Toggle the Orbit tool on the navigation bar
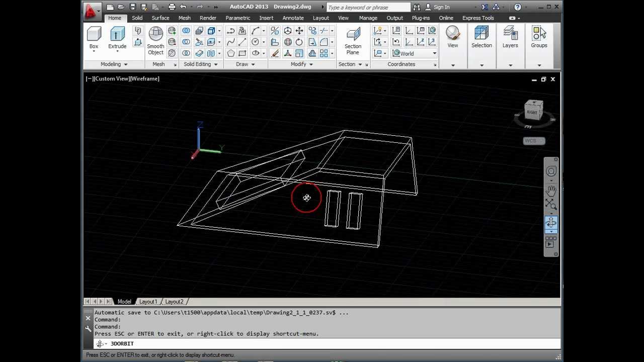This screenshot has height=362, width=644. (551, 223)
